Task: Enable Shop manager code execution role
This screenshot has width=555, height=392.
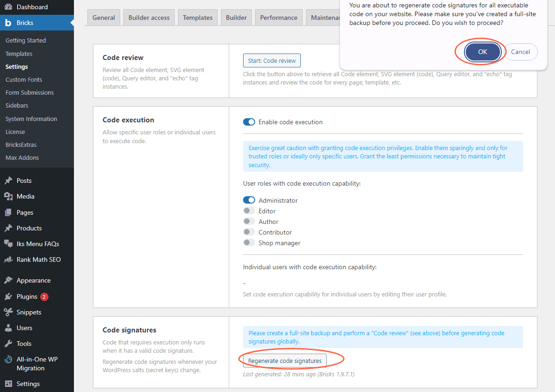Action: click(x=249, y=243)
